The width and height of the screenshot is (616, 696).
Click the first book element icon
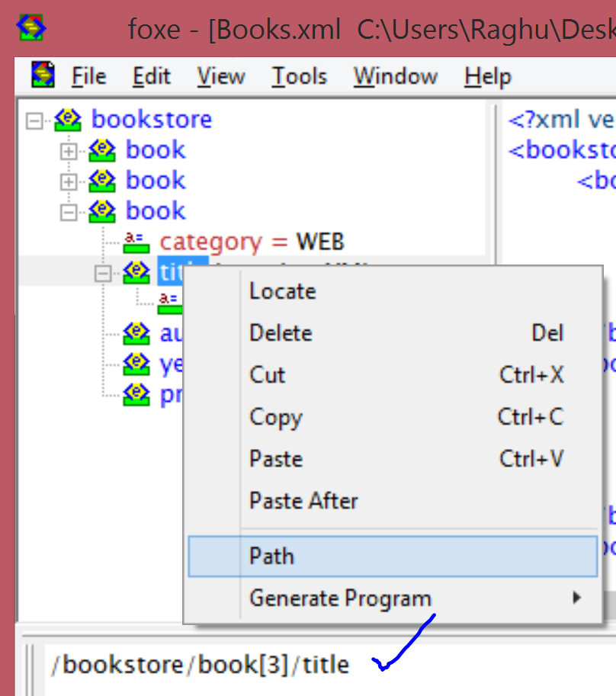point(101,149)
